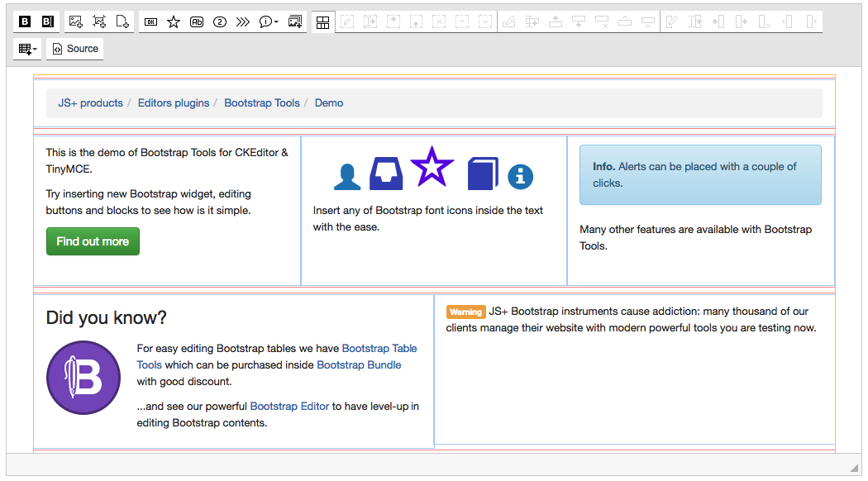Toggle Source view mode
Screen dimensions: 868x481
74,49
